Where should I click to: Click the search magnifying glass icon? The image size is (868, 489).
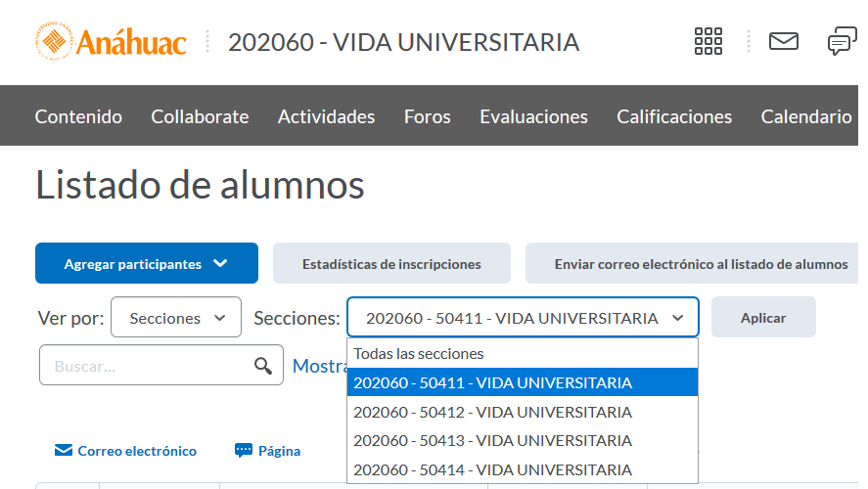point(263,366)
